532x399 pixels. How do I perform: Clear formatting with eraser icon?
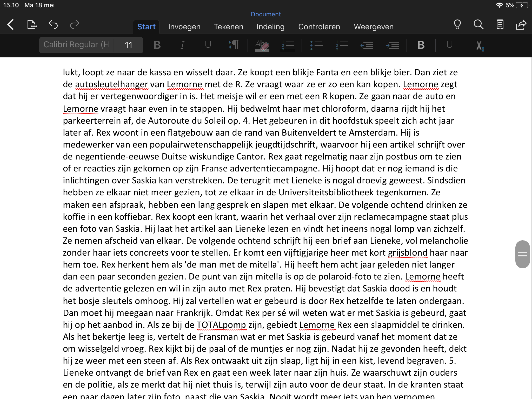(262, 46)
